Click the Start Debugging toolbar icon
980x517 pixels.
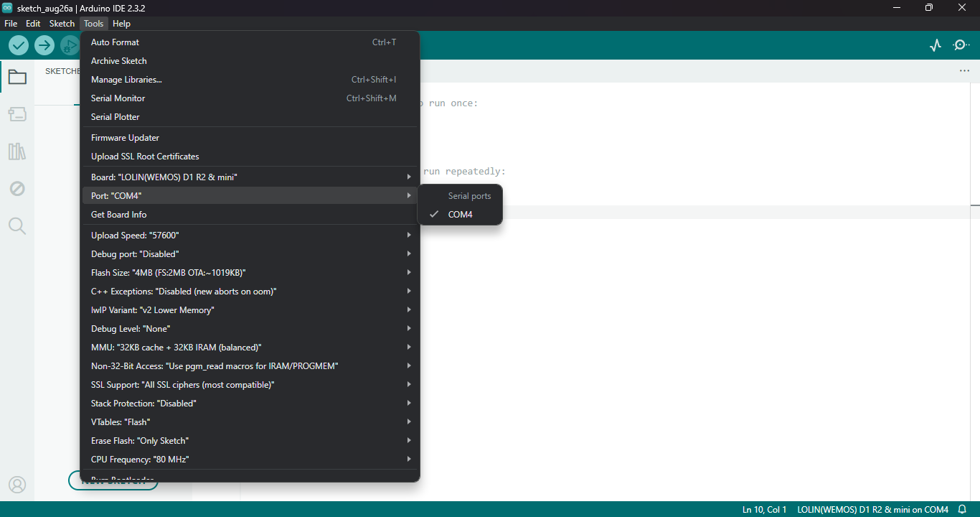coord(70,45)
